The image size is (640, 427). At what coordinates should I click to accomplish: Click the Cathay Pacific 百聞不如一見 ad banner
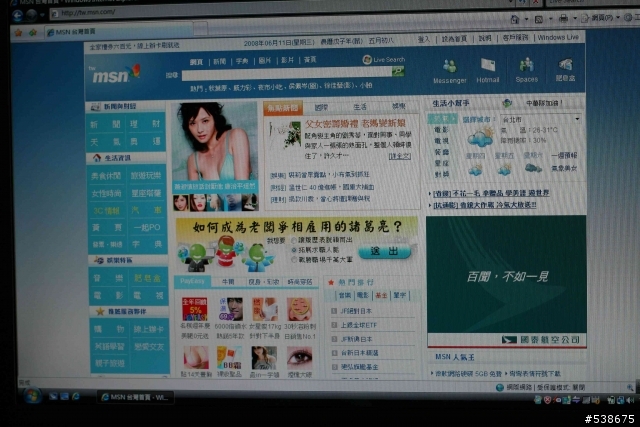pyautogui.click(x=507, y=281)
